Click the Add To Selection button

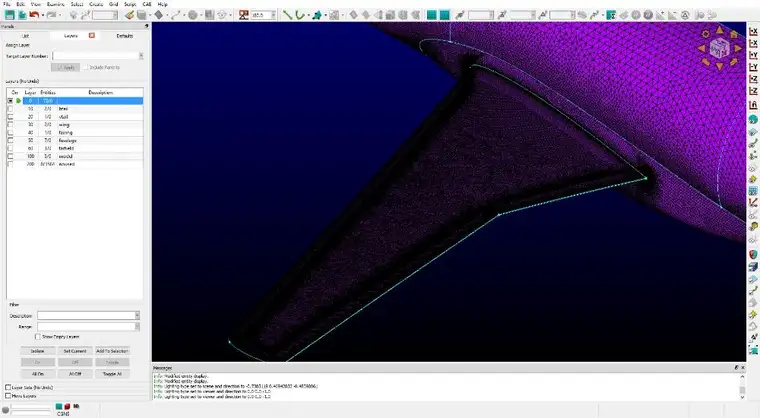pyautogui.click(x=112, y=351)
